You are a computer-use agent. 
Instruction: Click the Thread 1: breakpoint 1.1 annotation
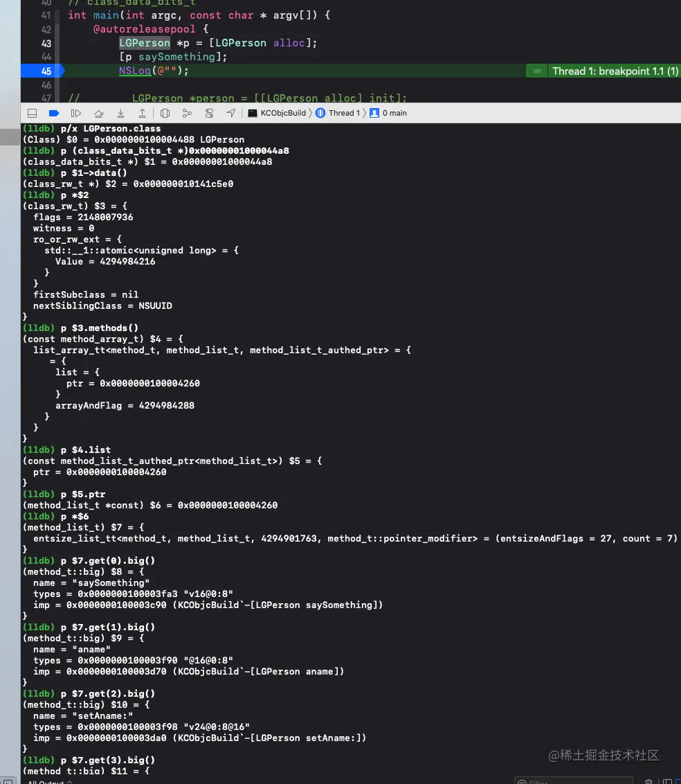point(615,71)
